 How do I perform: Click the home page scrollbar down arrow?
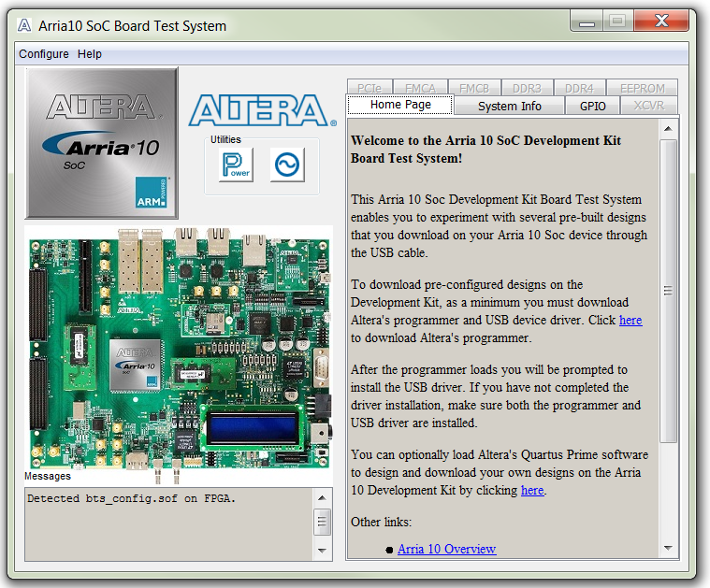pyautogui.click(x=668, y=548)
